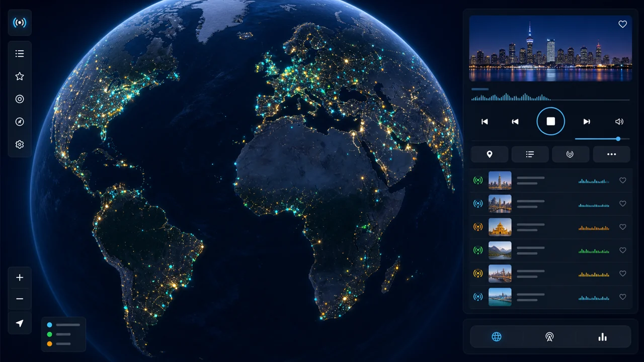Image resolution: width=644 pixels, height=362 pixels.
Task: Switch to the broadcast tower tab
Action: coord(549,337)
